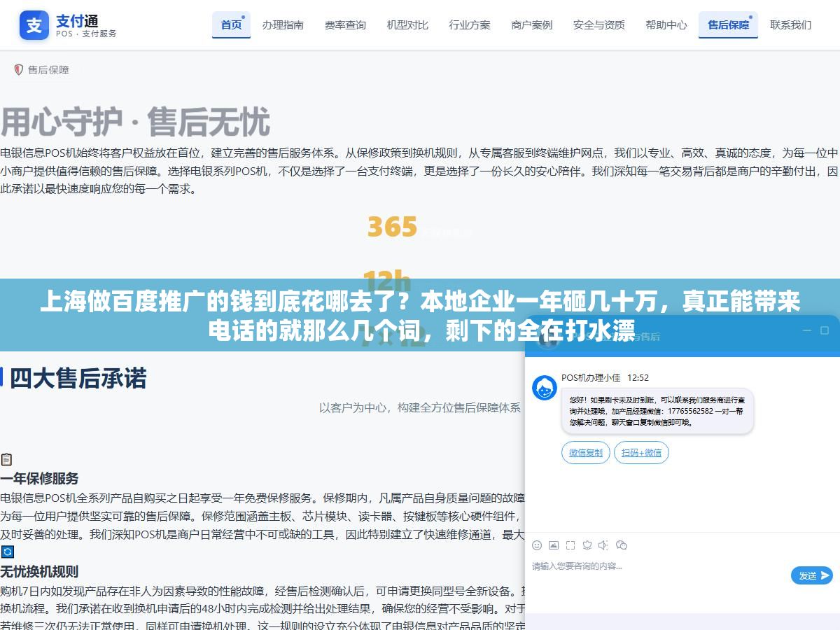The height and width of the screenshot is (630, 840).
Task: Click the POS机办理小佳 agent avatar
Action: click(x=545, y=388)
